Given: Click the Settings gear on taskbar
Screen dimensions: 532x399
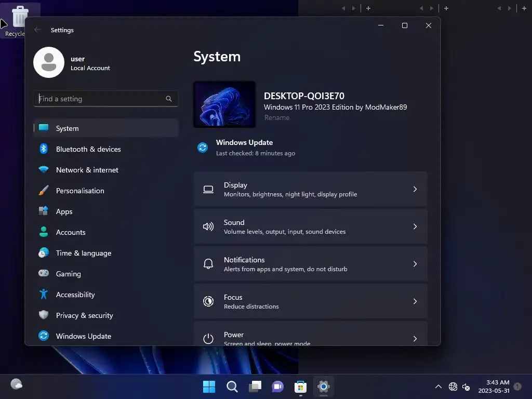Looking at the screenshot, I should [324, 387].
